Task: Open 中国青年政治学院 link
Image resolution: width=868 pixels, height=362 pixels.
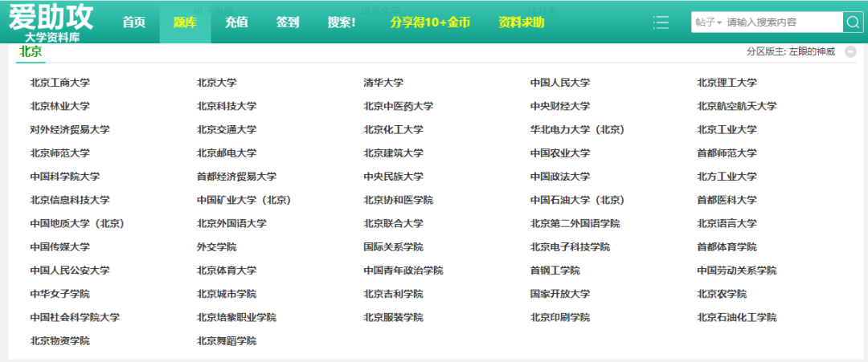Action: [403, 270]
